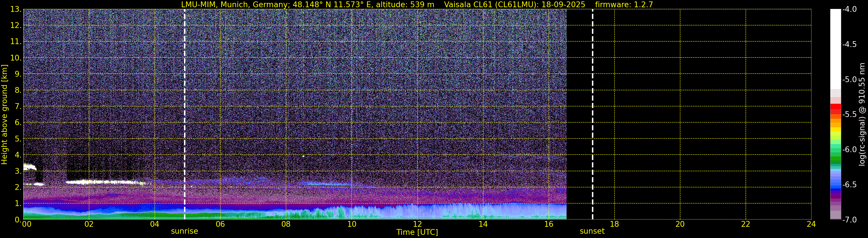Image resolution: width=868 pixels, height=238 pixels.
Task: Click the colorbar tick label '-6.5'
Action: pos(850,185)
